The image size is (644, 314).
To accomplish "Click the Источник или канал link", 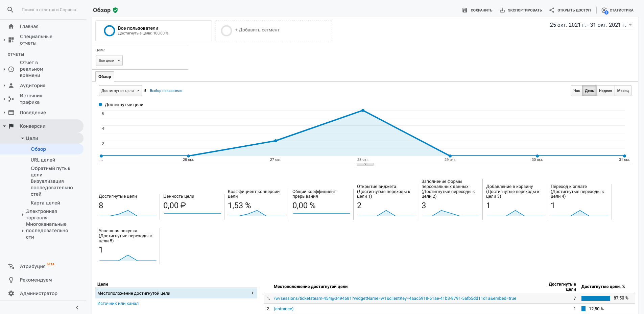I will (118, 304).
